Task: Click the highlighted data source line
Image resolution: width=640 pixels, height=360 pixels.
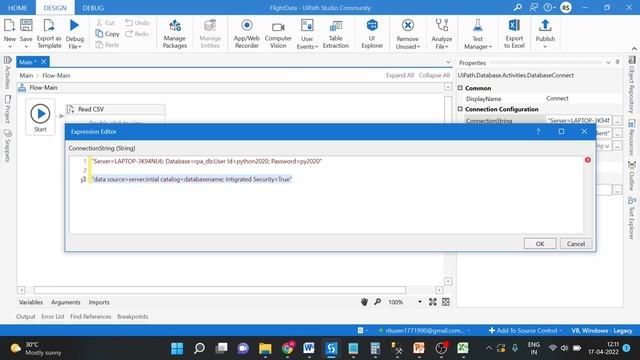Action: [x=192, y=179]
